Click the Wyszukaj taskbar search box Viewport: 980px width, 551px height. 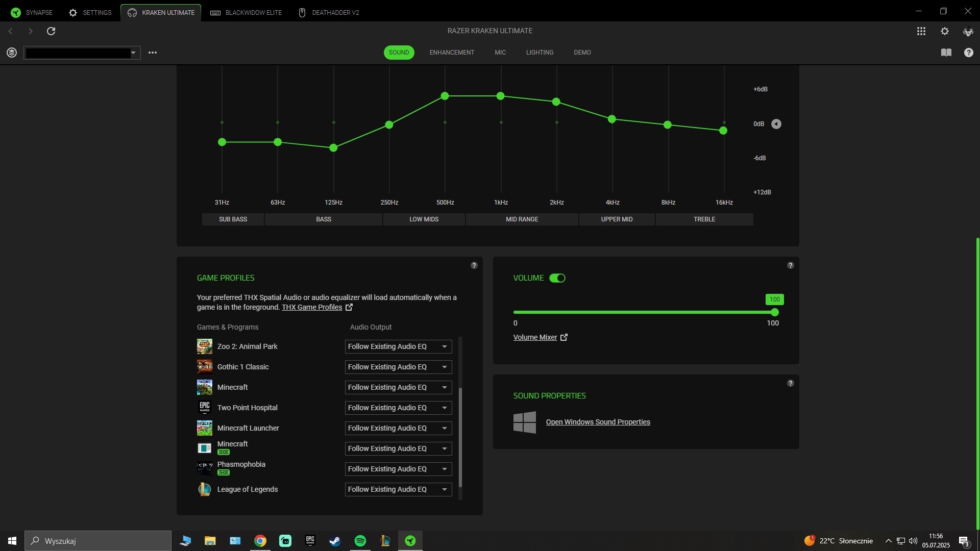(98, 541)
